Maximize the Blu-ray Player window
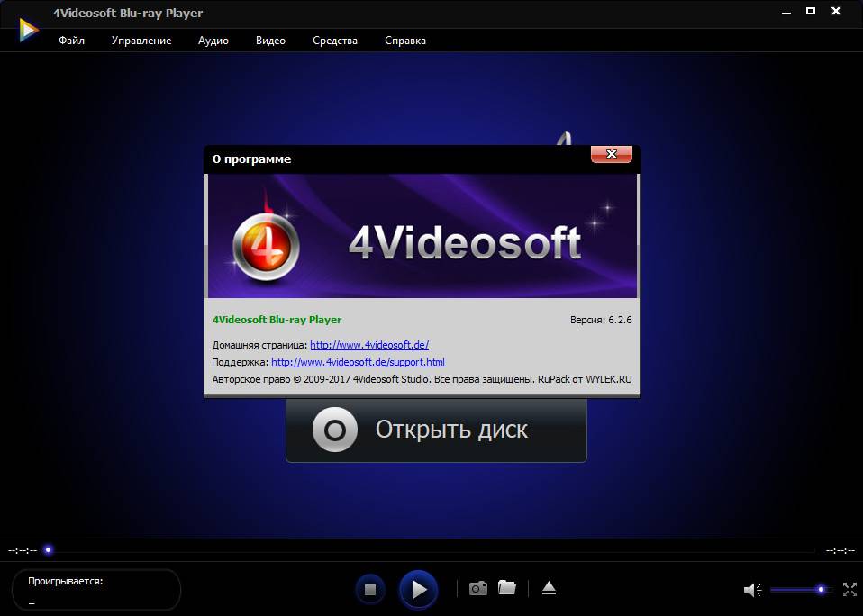The height and width of the screenshot is (616, 863). (811, 11)
